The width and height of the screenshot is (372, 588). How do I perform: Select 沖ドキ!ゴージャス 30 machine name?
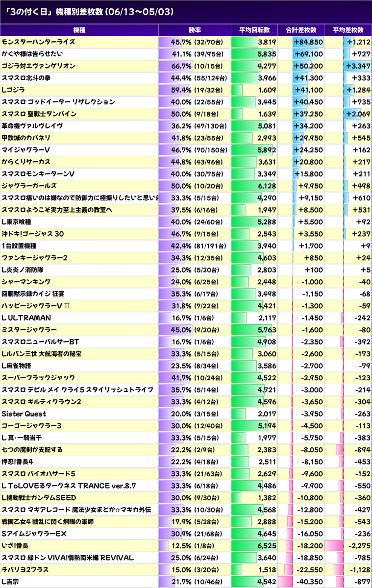coord(33,234)
